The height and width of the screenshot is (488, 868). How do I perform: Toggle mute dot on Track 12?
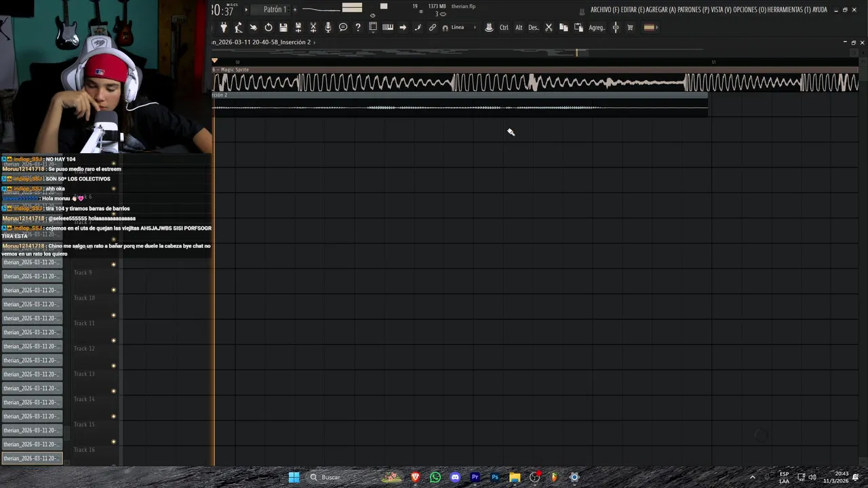(113, 340)
